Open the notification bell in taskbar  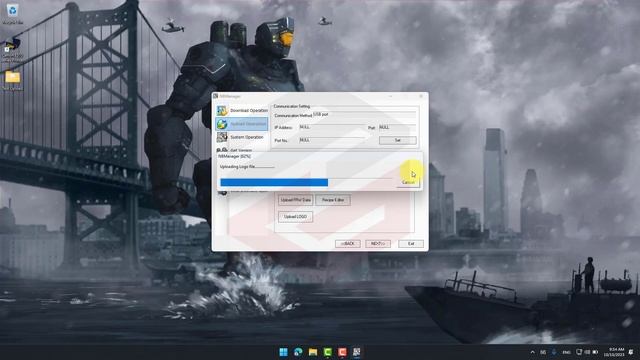[x=631, y=352]
